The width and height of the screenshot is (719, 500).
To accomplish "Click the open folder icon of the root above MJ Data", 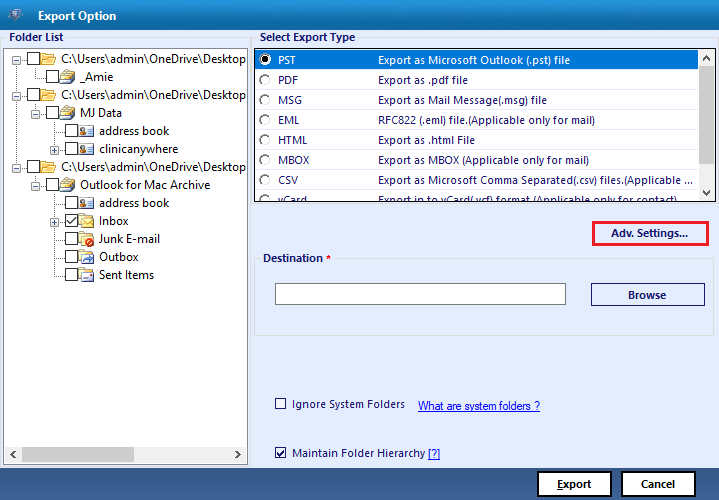I will tap(48, 94).
